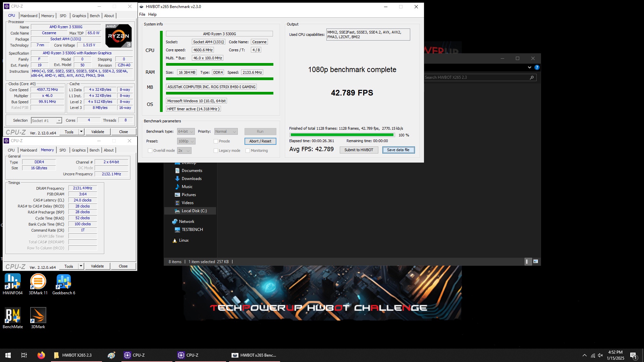Image resolution: width=644 pixels, height=362 pixels.
Task: Switch to Mainboard tab in top CPU-Z
Action: (29, 16)
